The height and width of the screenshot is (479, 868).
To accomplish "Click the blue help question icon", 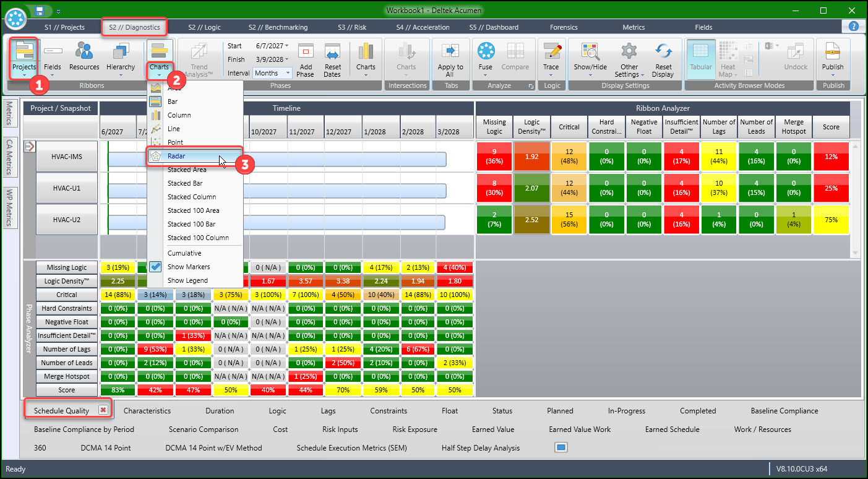I will pos(854,27).
